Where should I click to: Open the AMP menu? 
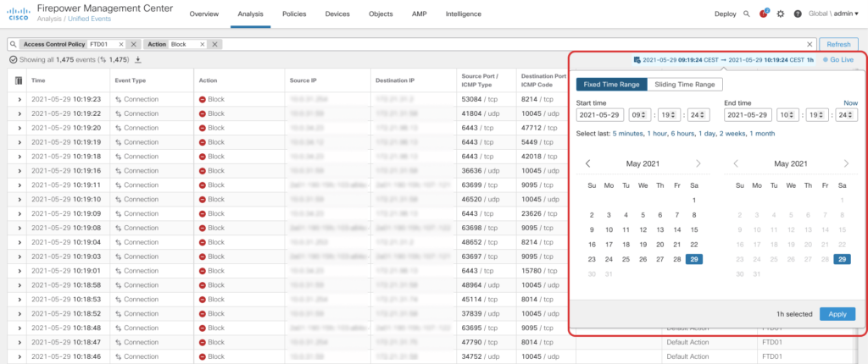[x=419, y=14]
